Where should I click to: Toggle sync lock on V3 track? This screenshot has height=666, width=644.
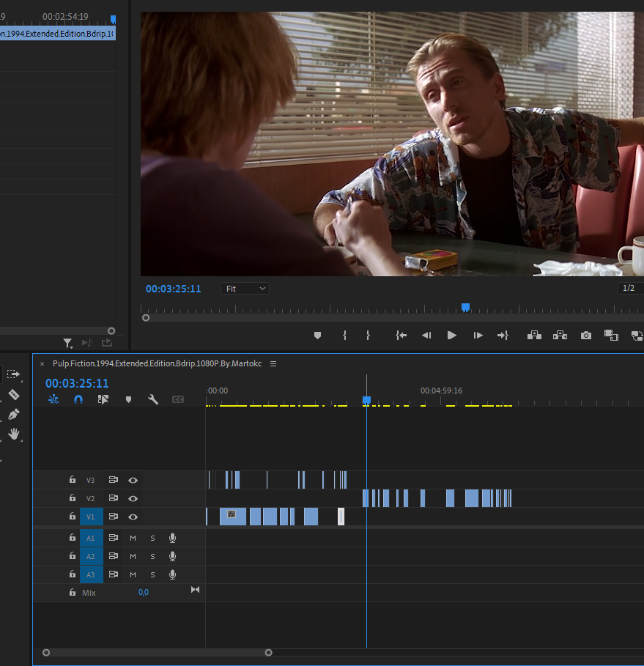click(x=113, y=480)
